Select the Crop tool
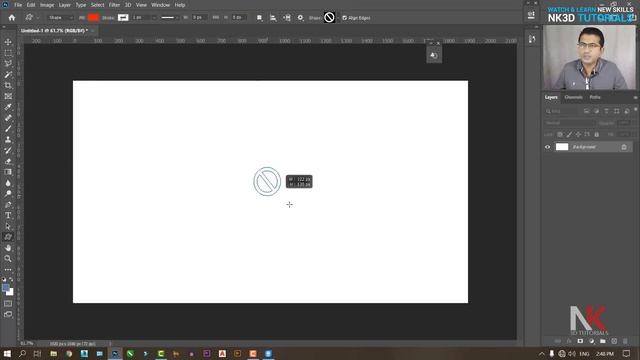This screenshot has height=360, width=640. click(8, 85)
